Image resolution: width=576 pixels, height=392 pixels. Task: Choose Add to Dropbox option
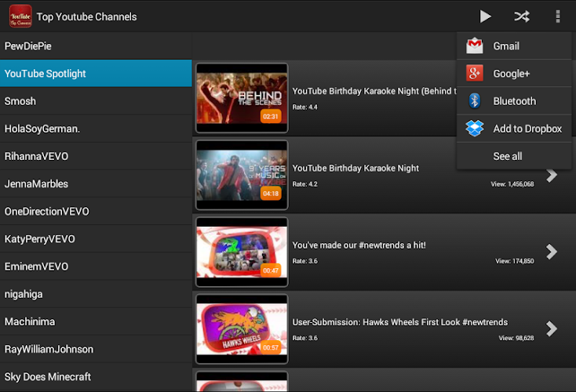pyautogui.click(x=514, y=129)
